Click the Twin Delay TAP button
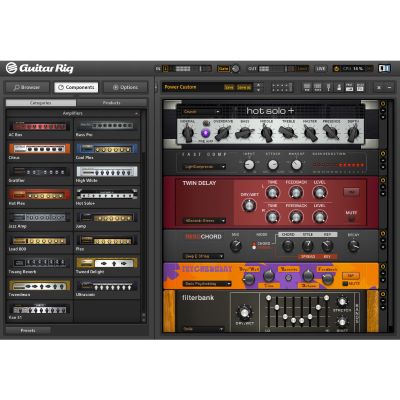This screenshot has height=400, width=400. point(351,192)
